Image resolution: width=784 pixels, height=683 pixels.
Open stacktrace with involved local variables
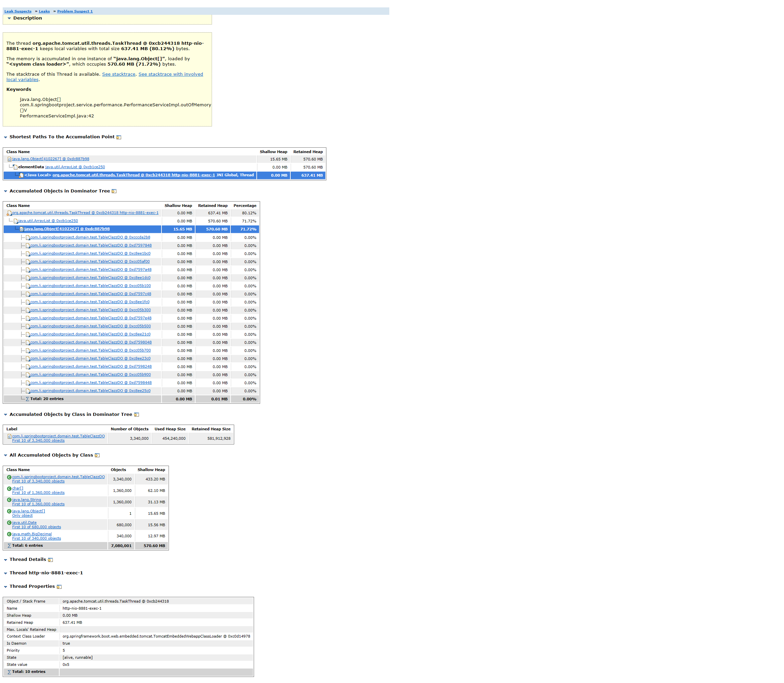coord(170,74)
